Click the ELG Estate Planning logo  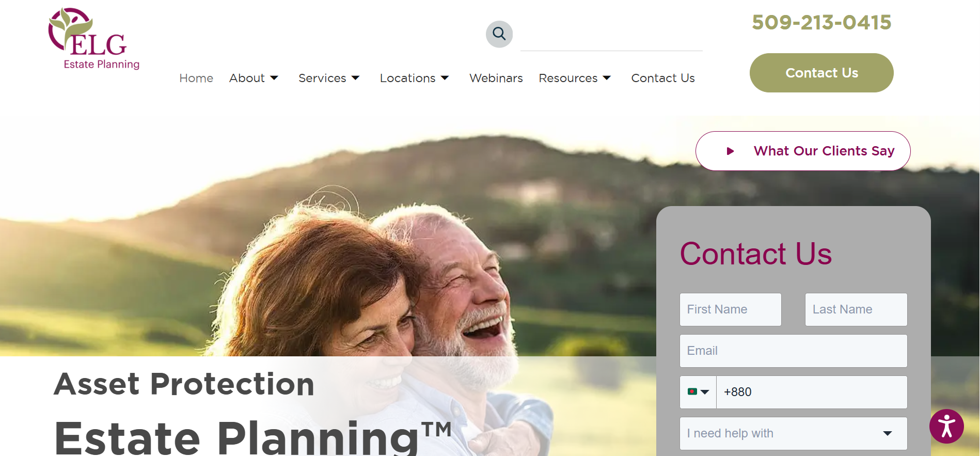click(x=94, y=39)
